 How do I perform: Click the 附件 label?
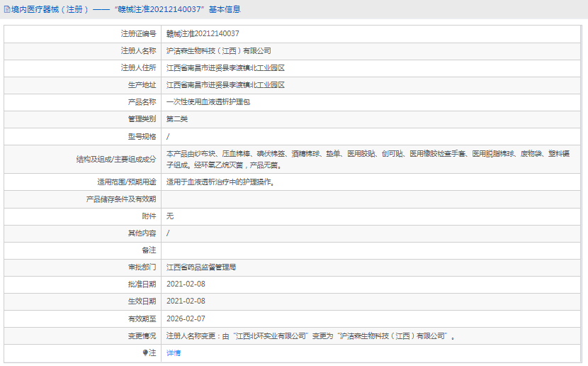pyautogui.click(x=149, y=216)
